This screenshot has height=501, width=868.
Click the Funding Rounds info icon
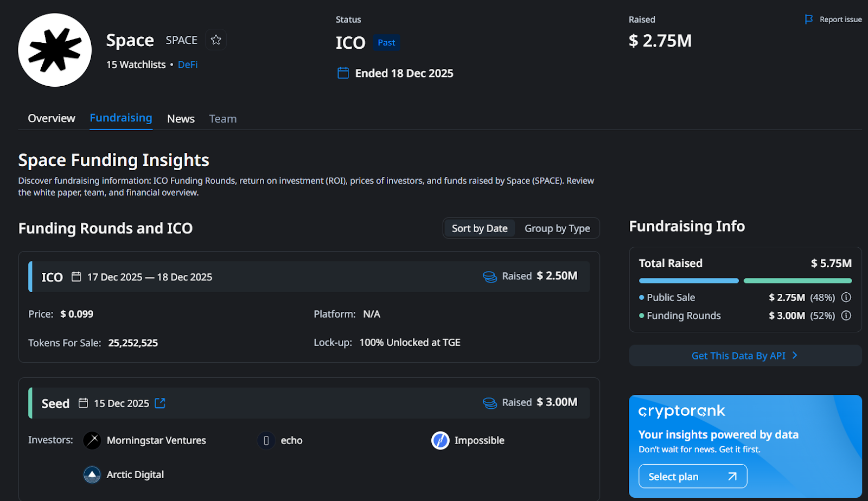[846, 316]
